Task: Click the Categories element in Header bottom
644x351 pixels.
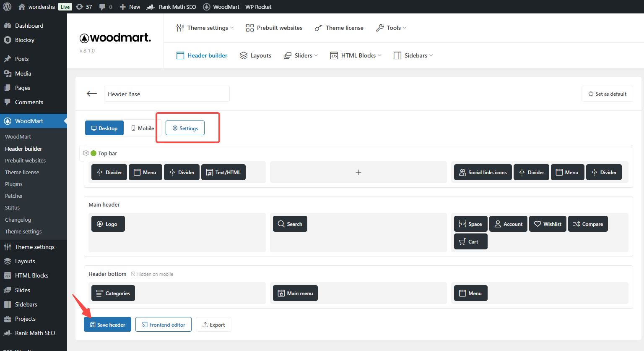Action: (x=113, y=293)
